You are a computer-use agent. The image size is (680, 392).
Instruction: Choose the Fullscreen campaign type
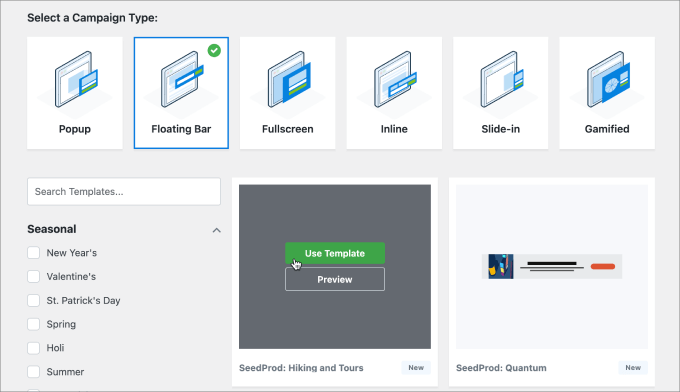(x=288, y=93)
